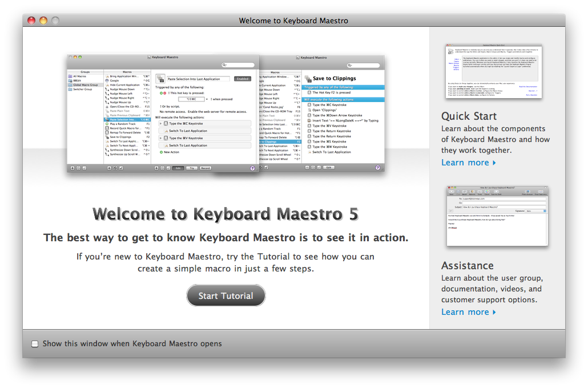Click the text 'Learn about the components'
Viewport: 588px width, 389px height.
tap(493, 128)
